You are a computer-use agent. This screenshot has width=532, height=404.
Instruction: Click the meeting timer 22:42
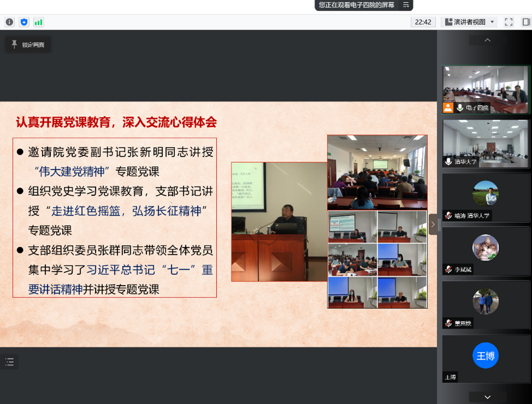click(x=423, y=22)
